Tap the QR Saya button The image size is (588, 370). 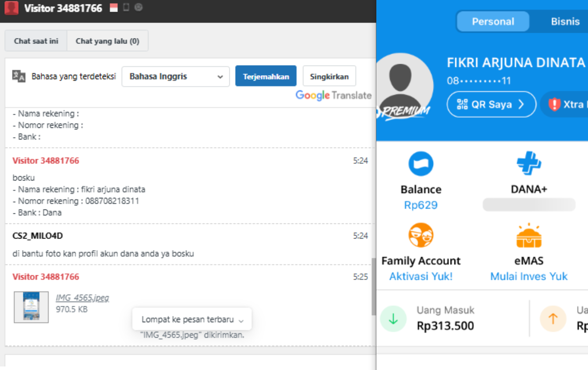tap(491, 104)
